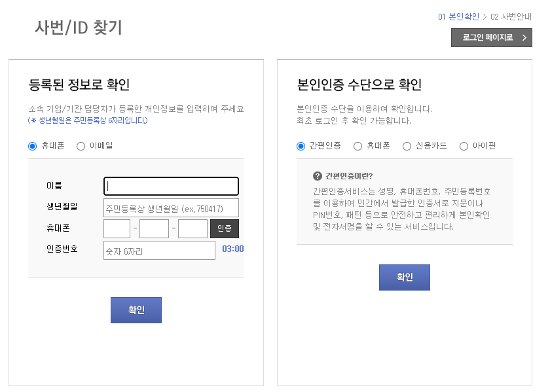Click the middle 휴대폰 number box
Image resolution: width=550 pixels, height=392 pixels.
coord(154,228)
